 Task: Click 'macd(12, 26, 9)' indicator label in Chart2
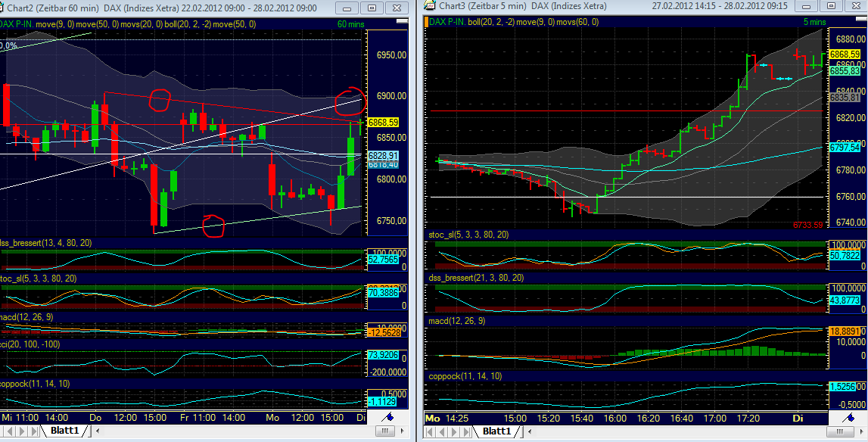[26, 316]
